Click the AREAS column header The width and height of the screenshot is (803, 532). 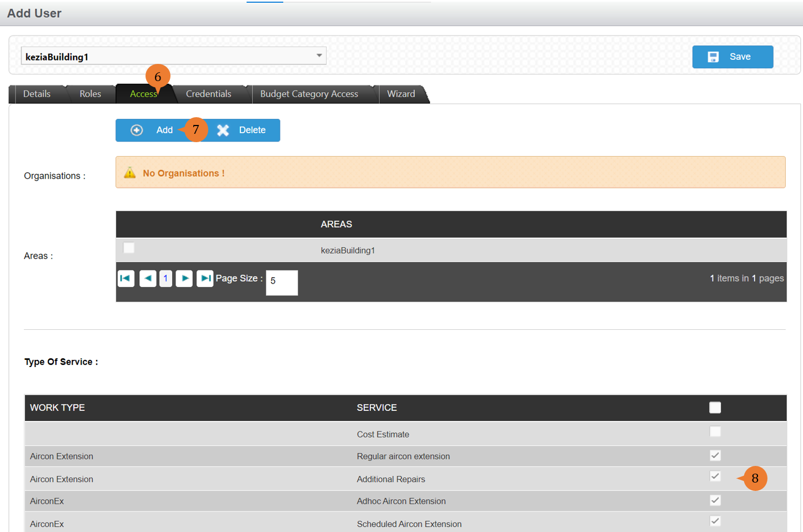337,224
